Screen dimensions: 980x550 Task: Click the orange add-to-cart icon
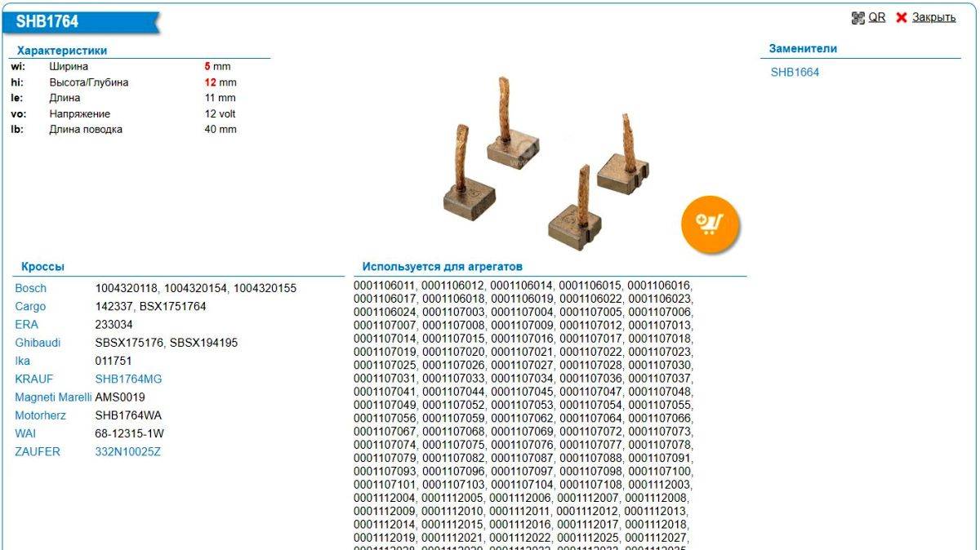[710, 222]
